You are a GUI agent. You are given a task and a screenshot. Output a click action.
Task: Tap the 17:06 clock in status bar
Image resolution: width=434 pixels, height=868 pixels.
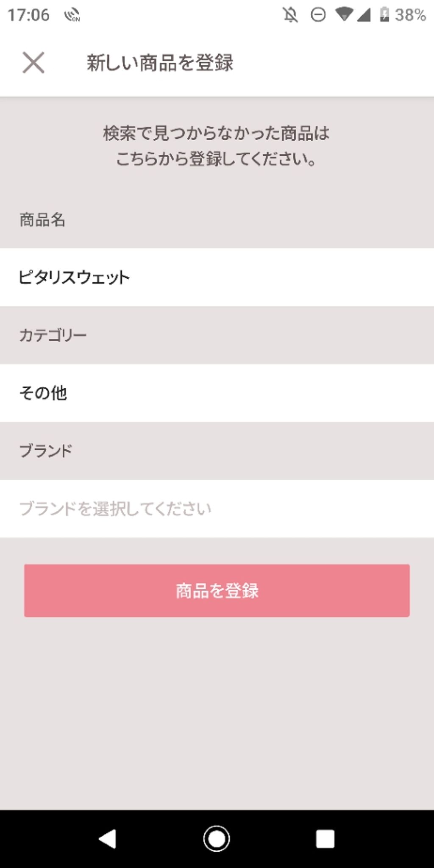pyautogui.click(x=28, y=15)
